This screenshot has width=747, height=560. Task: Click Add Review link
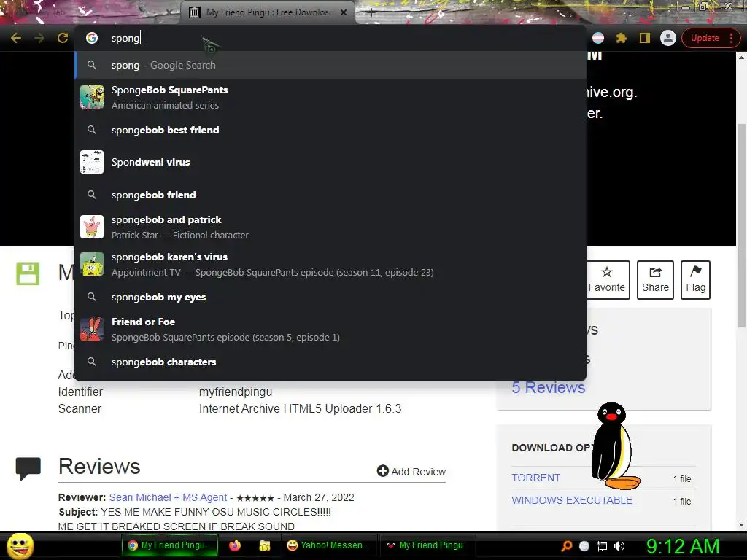point(411,472)
